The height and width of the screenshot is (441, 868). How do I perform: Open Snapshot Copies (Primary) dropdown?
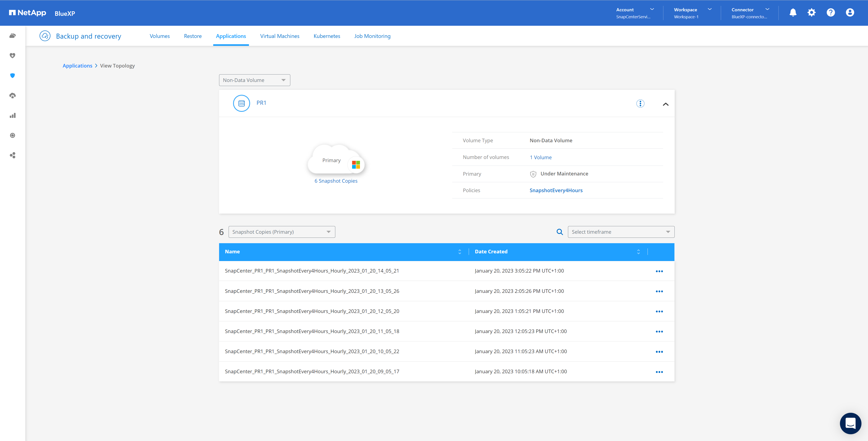click(281, 232)
